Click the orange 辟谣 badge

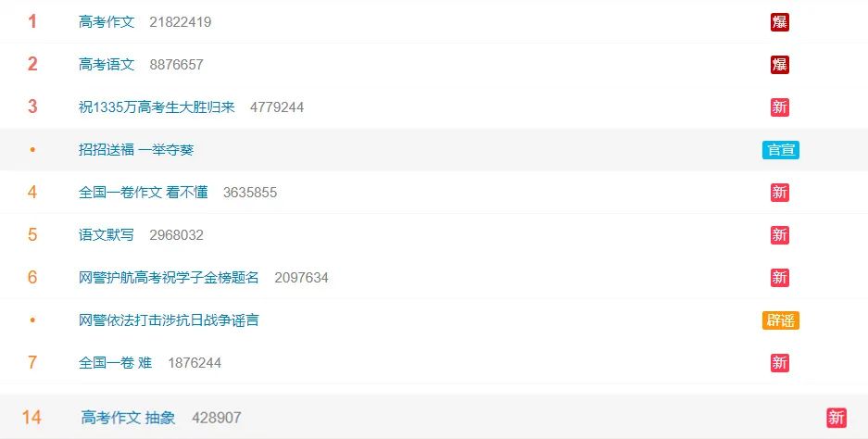(781, 320)
